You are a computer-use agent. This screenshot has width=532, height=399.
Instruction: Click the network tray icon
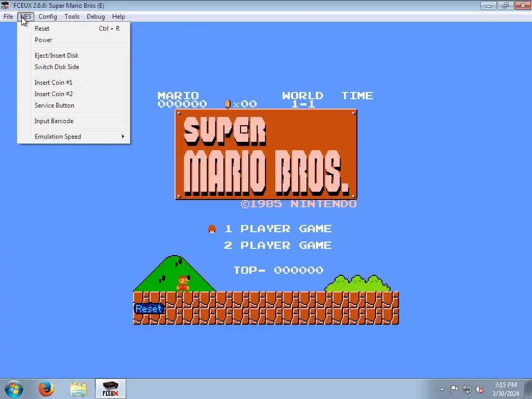pos(467,390)
